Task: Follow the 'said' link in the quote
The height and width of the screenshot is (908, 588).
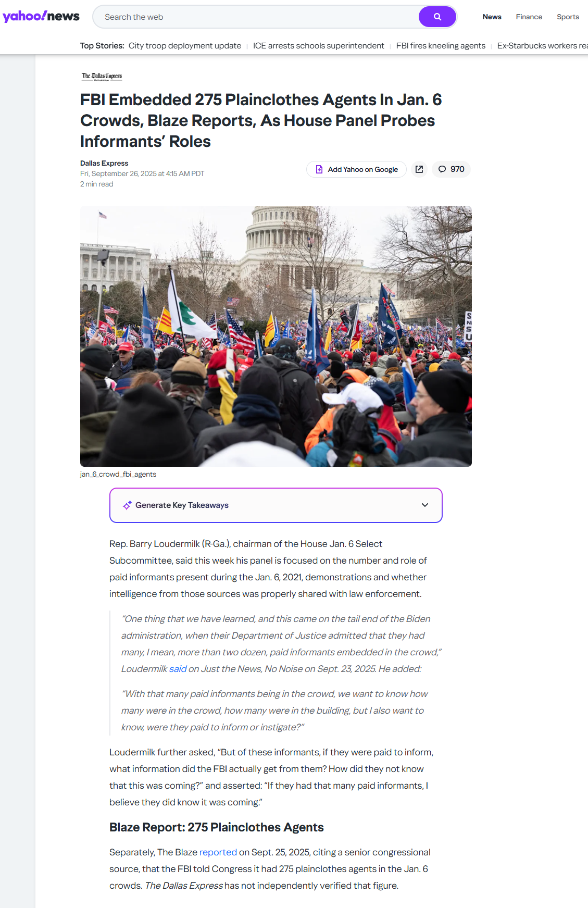Action: (x=178, y=669)
